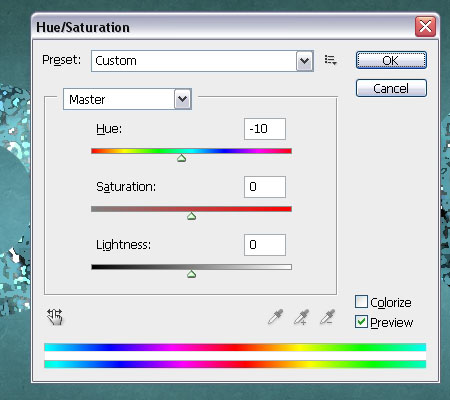Cancel the Hue/Saturation dialog
450x400 pixels.
point(391,88)
